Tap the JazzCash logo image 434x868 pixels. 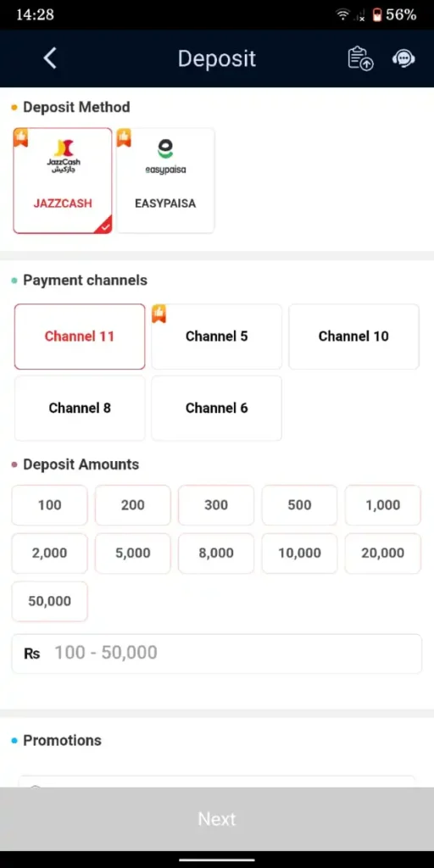click(x=63, y=156)
